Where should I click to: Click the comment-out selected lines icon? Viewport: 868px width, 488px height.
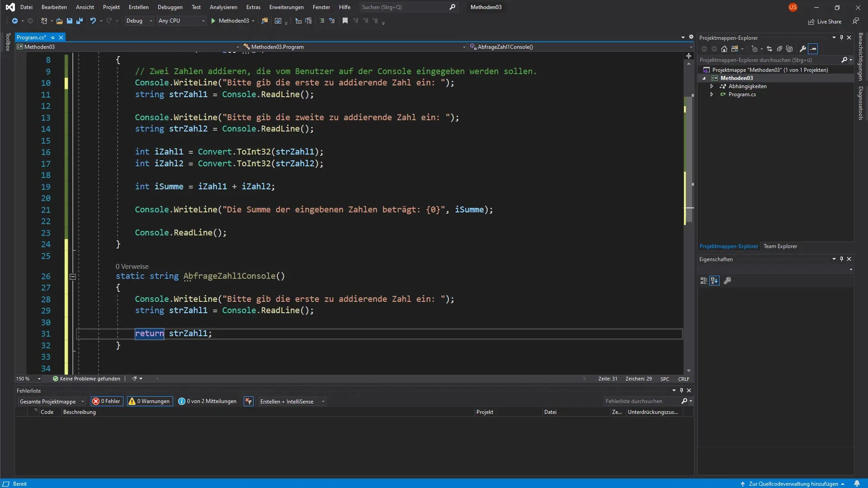pyautogui.click(x=322, y=21)
